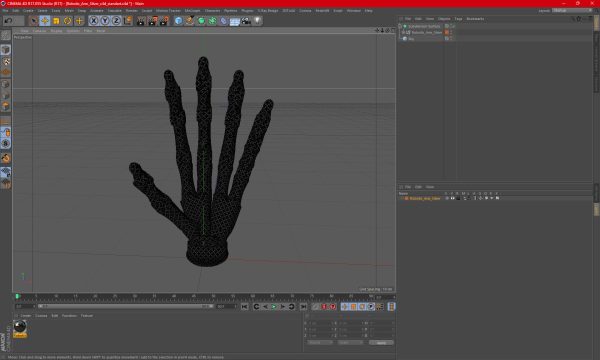This screenshot has width=600, height=360.
Task: Add a Camera object
Action: point(246,21)
